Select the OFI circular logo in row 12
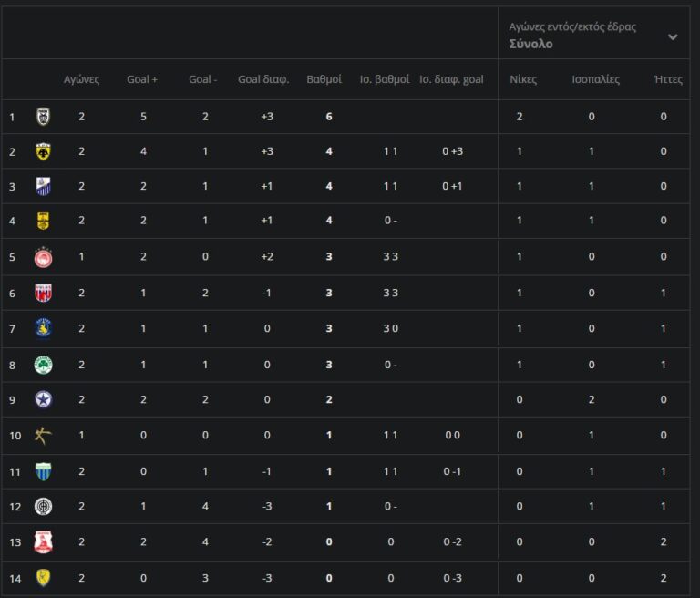This screenshot has width=700, height=598. 43,506
